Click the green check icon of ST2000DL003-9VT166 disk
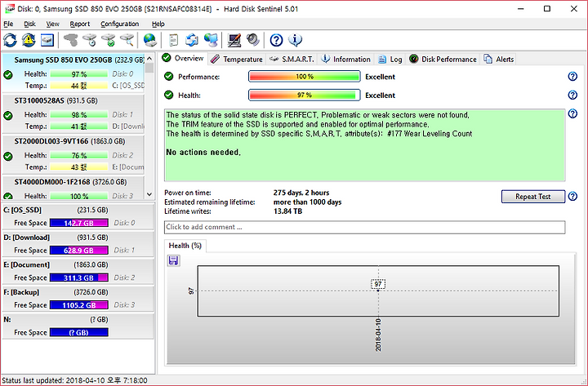Image resolution: width=588 pixels, height=386 pixels. tap(8, 156)
